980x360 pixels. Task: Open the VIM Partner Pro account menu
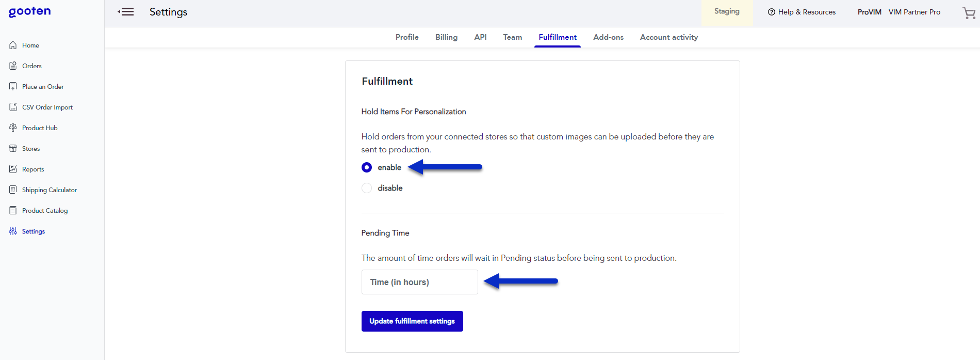tap(914, 12)
